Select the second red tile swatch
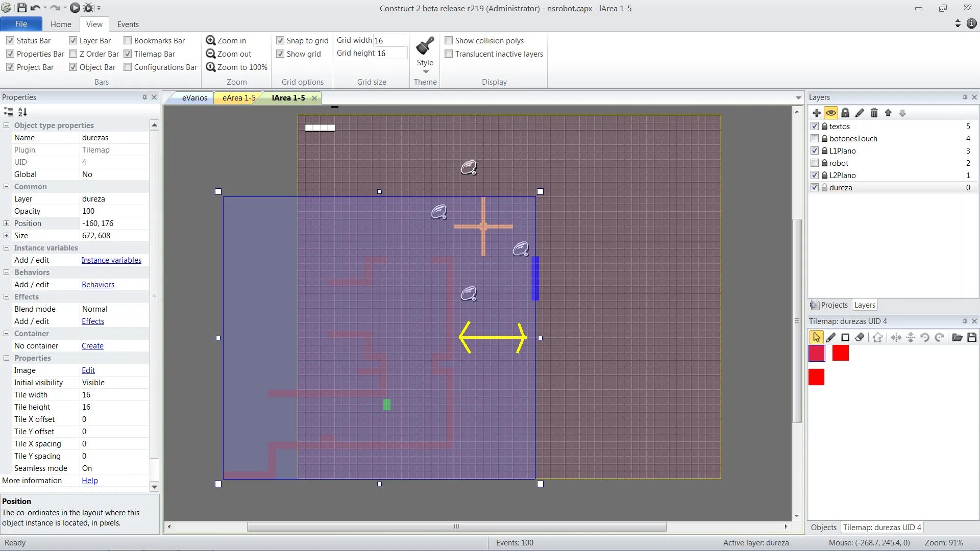This screenshot has height=551, width=980. [840, 353]
